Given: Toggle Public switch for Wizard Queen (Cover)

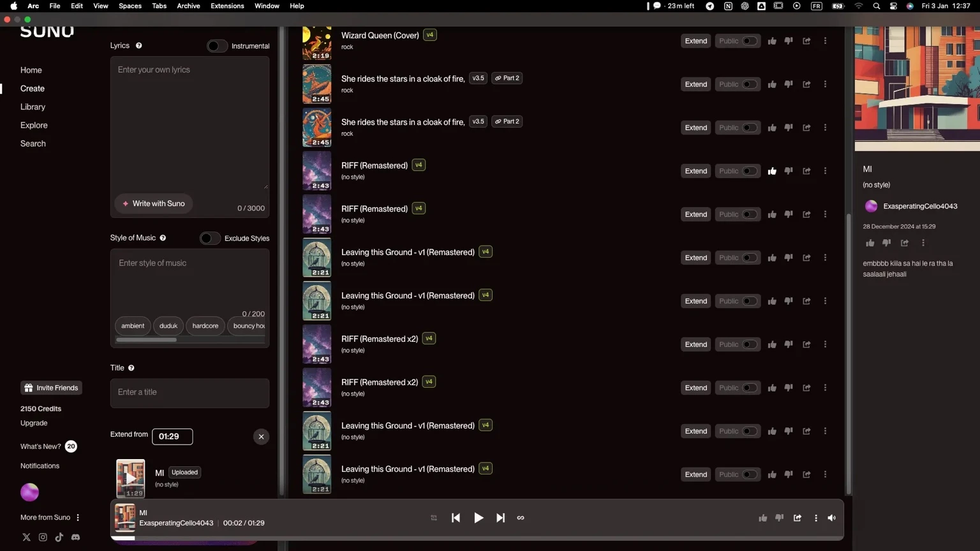Looking at the screenshot, I should 749,41.
